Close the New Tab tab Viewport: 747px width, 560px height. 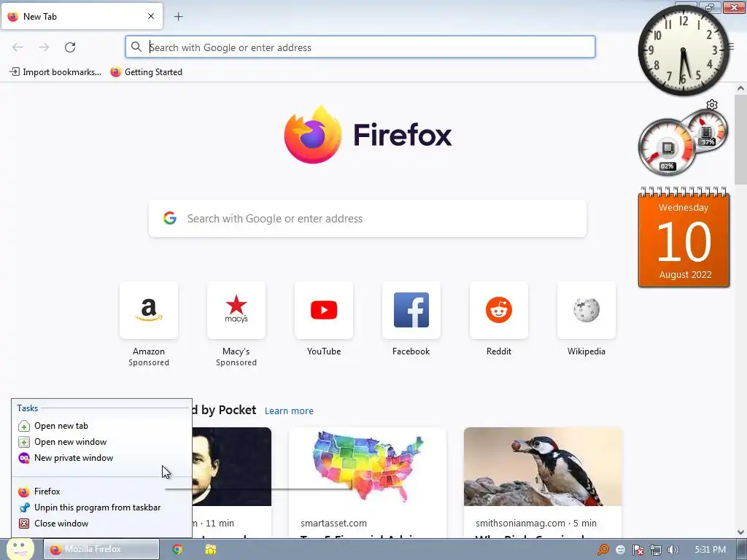[x=151, y=16]
